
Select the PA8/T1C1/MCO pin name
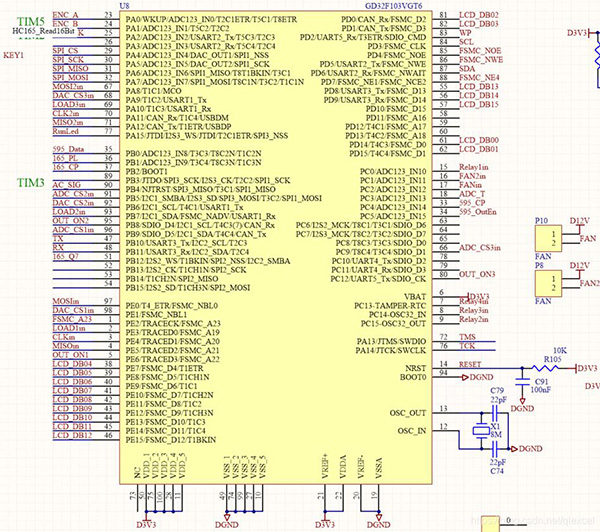[153, 91]
